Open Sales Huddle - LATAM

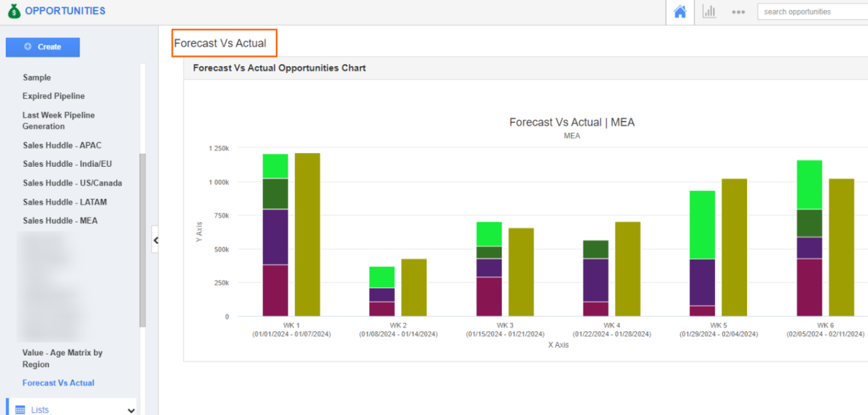[x=65, y=202]
